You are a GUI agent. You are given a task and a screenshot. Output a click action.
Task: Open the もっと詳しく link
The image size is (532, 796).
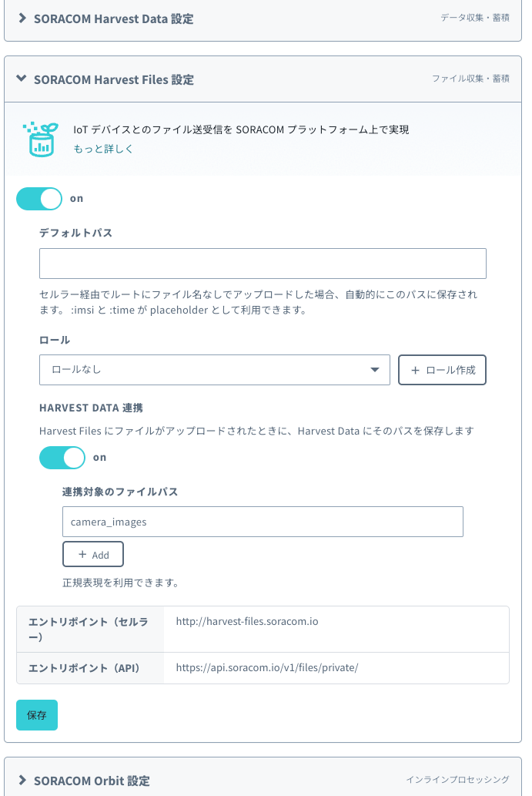[x=103, y=149]
